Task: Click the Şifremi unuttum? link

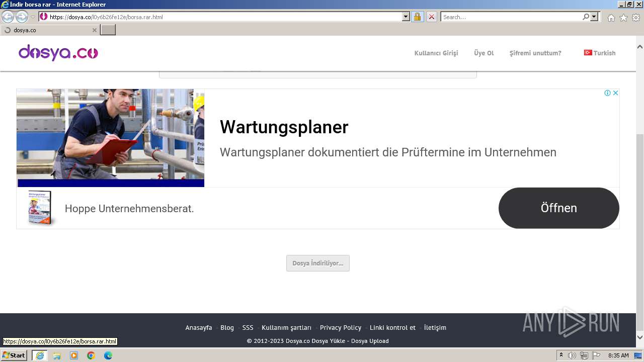Action: 535,53
